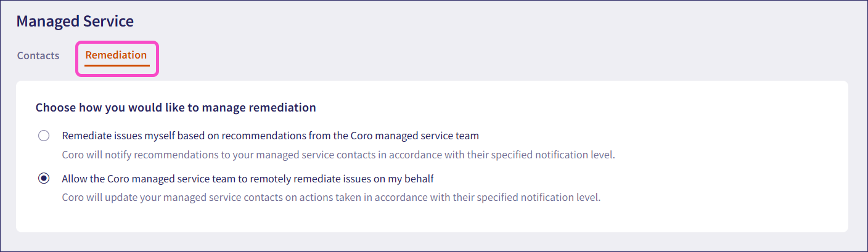
Task: Select the remote remediation radio button
Action: point(44,179)
